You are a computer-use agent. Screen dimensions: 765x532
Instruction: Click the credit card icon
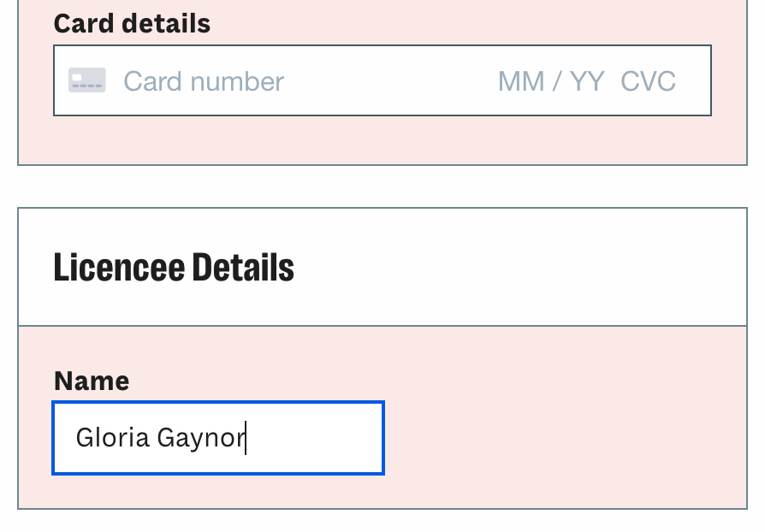tap(87, 81)
